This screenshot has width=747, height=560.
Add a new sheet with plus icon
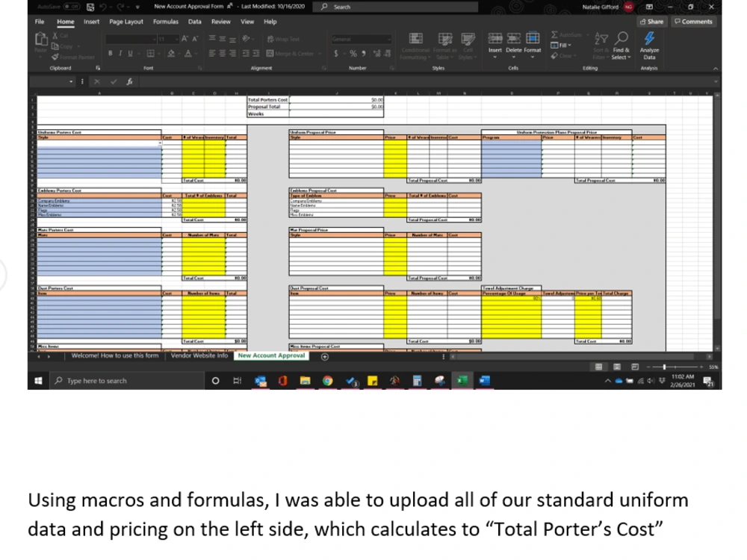(x=324, y=357)
